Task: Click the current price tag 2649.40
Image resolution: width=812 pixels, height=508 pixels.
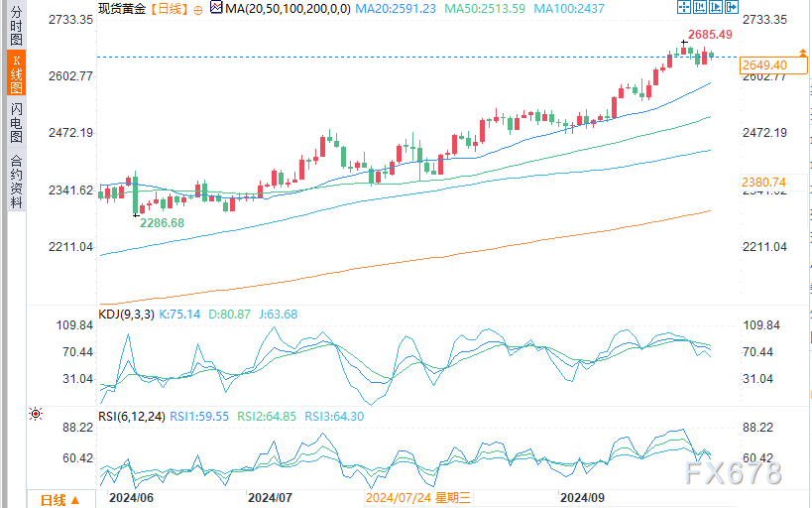Action: [x=773, y=65]
